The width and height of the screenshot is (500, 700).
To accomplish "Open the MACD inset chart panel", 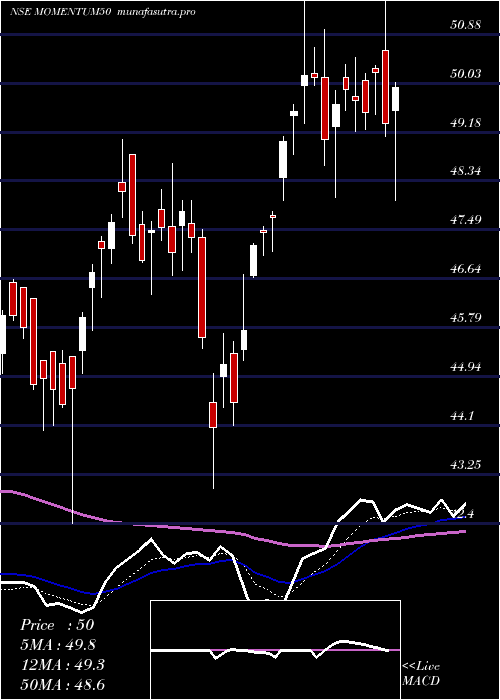I will click(x=275, y=650).
